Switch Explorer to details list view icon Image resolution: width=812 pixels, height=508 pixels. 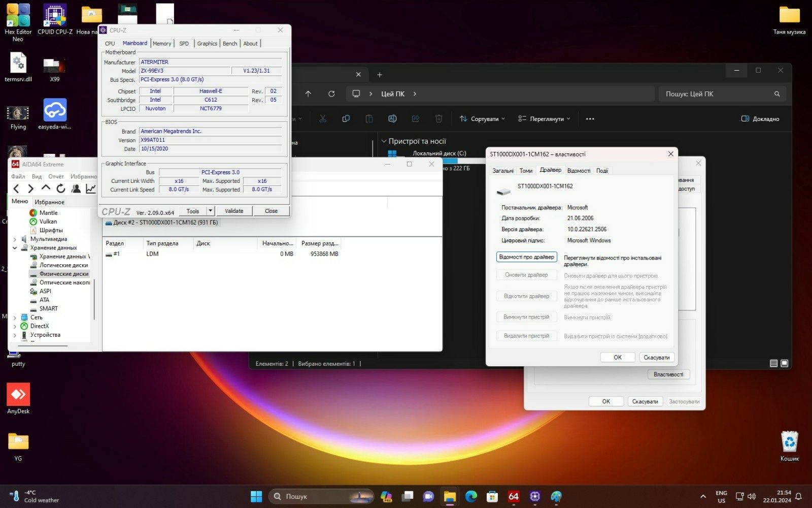click(x=773, y=363)
